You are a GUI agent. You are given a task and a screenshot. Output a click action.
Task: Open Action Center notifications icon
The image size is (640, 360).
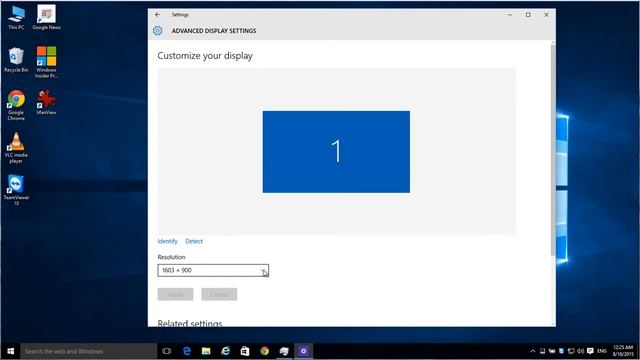pos(590,351)
